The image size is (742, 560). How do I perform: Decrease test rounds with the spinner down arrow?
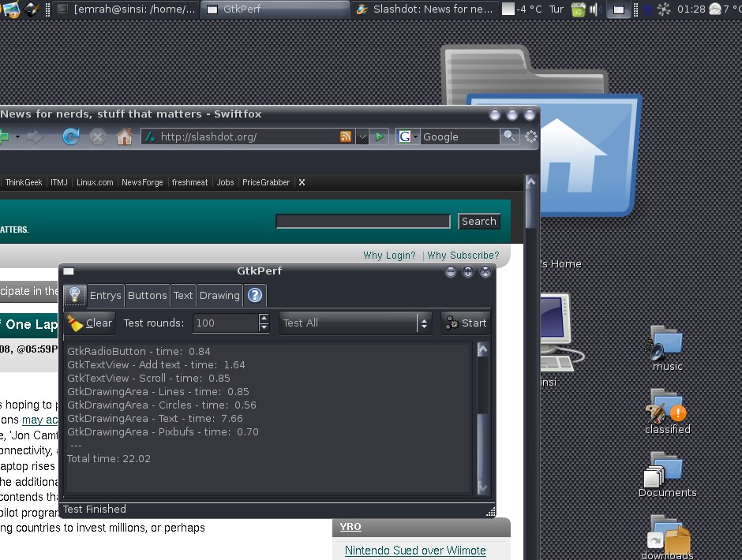pyautogui.click(x=264, y=328)
